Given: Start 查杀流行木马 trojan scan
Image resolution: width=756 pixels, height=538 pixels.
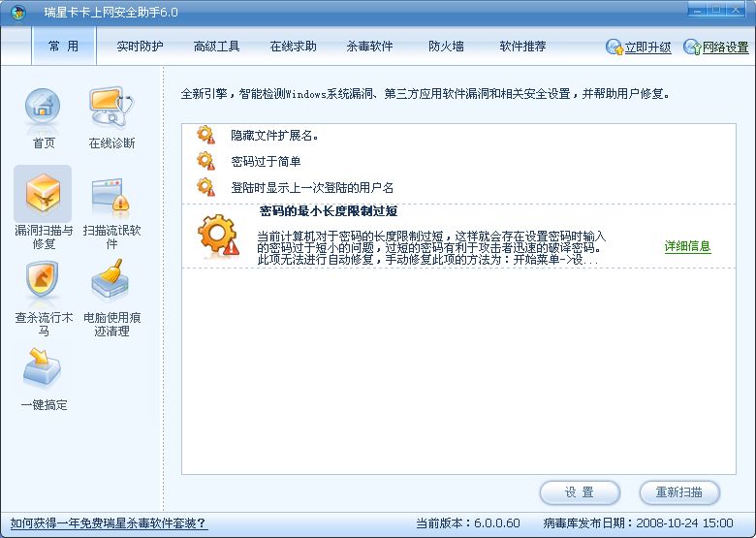Looking at the screenshot, I should point(43,279).
